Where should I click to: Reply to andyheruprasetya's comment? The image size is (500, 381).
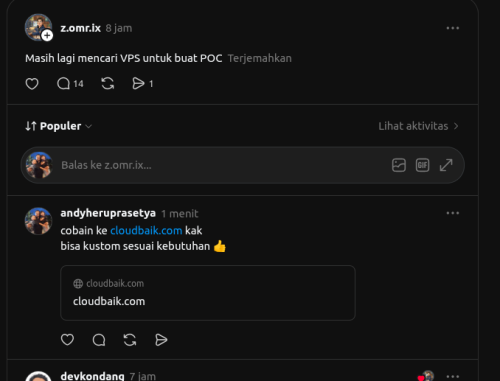tap(99, 340)
